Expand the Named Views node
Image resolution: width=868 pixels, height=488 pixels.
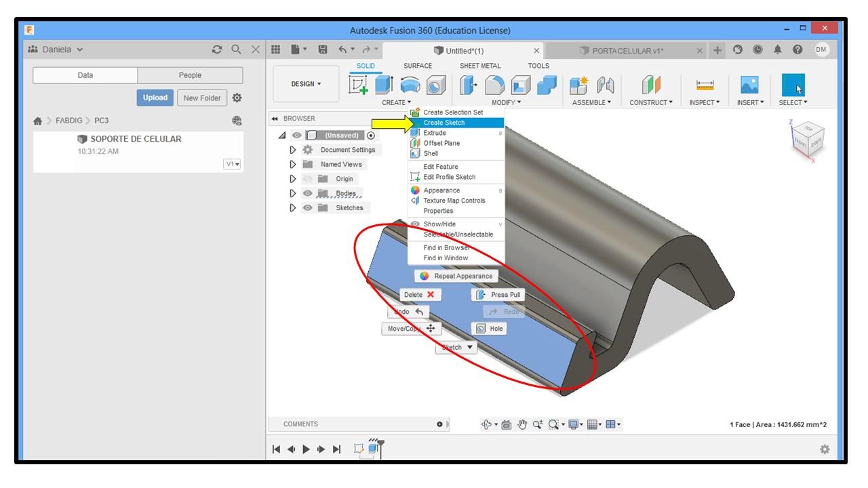[293, 165]
